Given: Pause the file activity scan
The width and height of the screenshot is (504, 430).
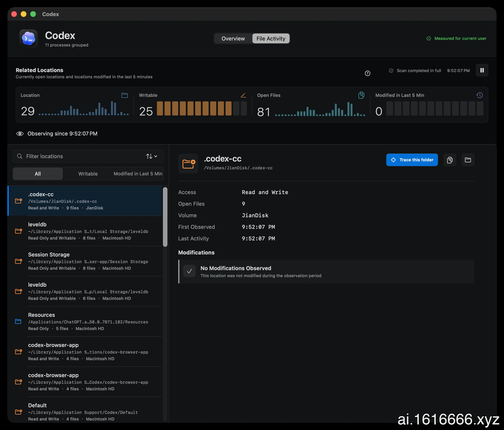Looking at the screenshot, I should pyautogui.click(x=482, y=70).
